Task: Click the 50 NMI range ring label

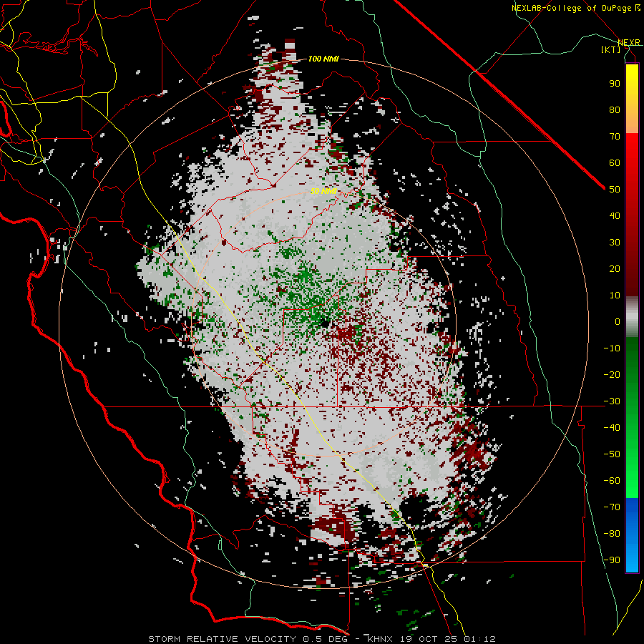Action: pyautogui.click(x=323, y=191)
